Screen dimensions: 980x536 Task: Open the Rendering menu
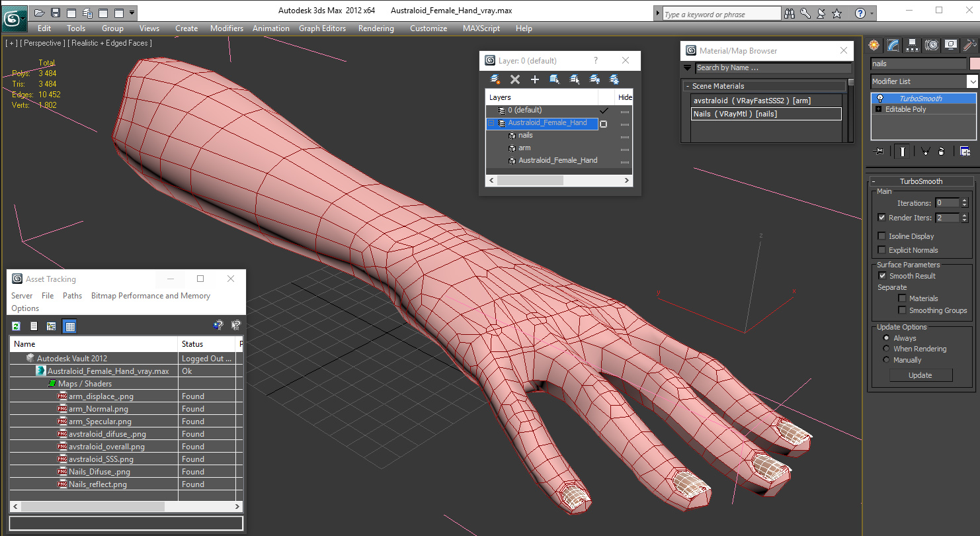coord(376,28)
